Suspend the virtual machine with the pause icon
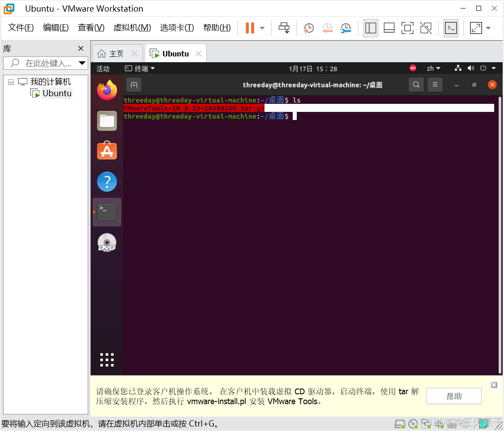This screenshot has width=504, height=431. 249,28
